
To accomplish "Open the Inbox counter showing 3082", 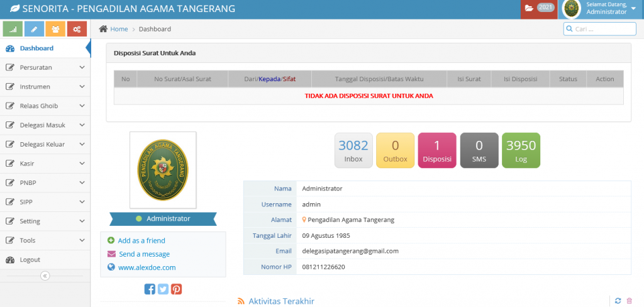I will click(353, 151).
